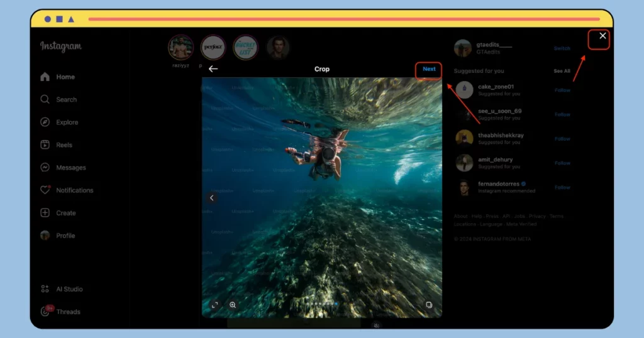The image size is (644, 338).
Task: Open cake_zone01 profile name
Action: click(x=496, y=87)
